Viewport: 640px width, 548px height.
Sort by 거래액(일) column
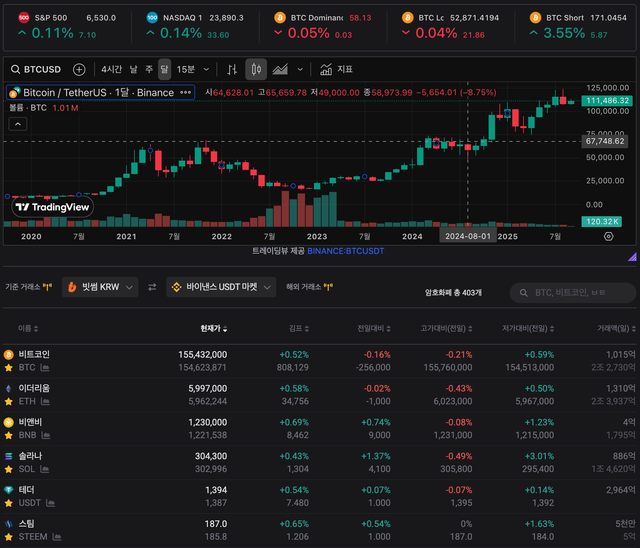pos(616,328)
